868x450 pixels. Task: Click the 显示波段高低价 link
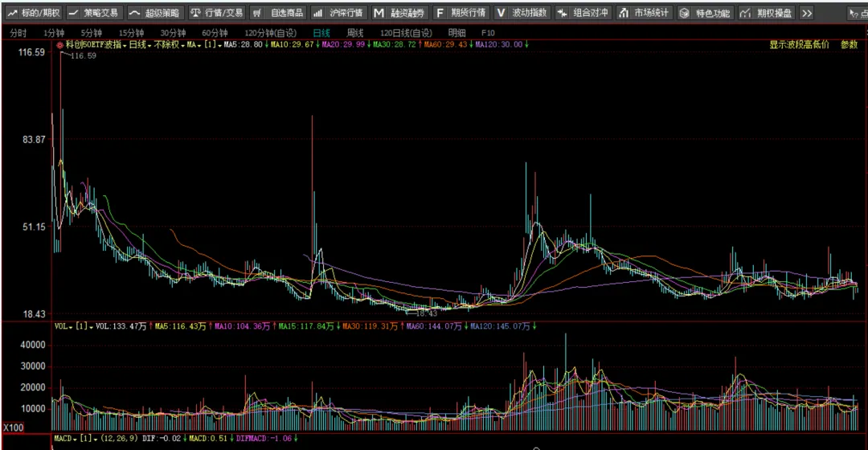[799, 45]
